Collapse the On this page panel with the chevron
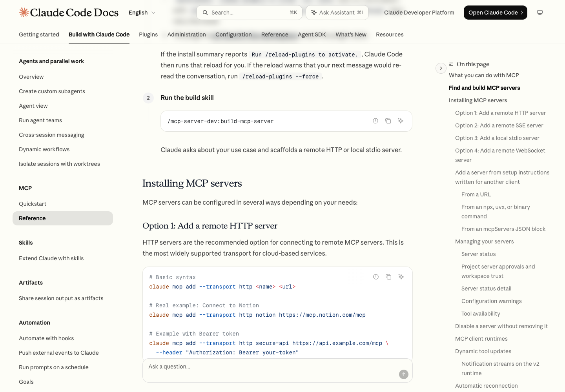Image resolution: width=565 pixels, height=392 pixels. (441, 68)
